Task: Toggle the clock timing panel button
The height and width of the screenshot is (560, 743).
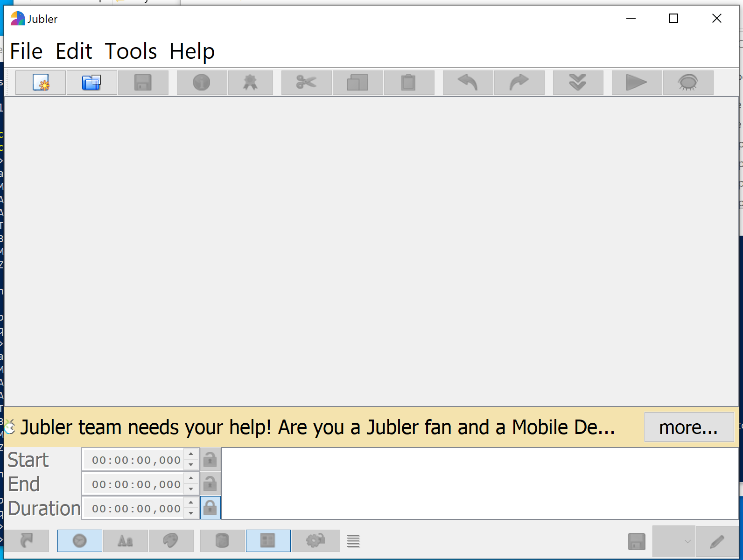Action: tap(80, 541)
